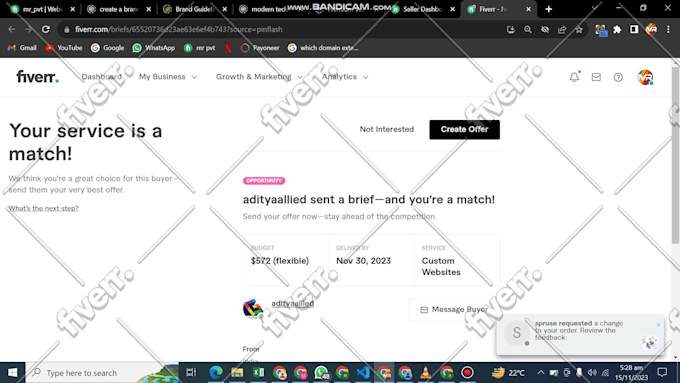Open which domain exte... bookmark

click(x=324, y=48)
